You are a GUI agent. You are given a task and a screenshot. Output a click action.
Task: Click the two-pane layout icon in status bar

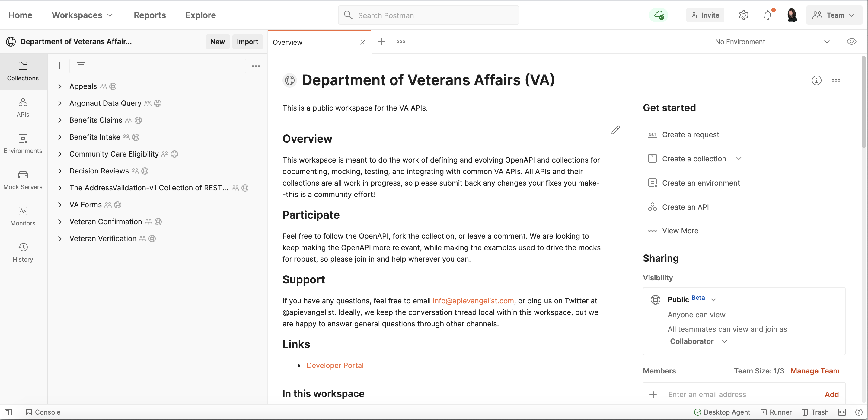point(842,412)
